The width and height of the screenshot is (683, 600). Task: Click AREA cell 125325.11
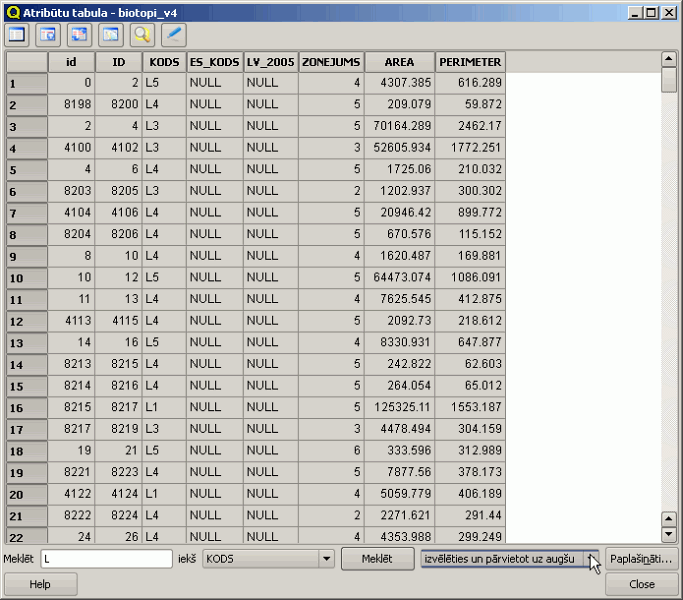399,407
